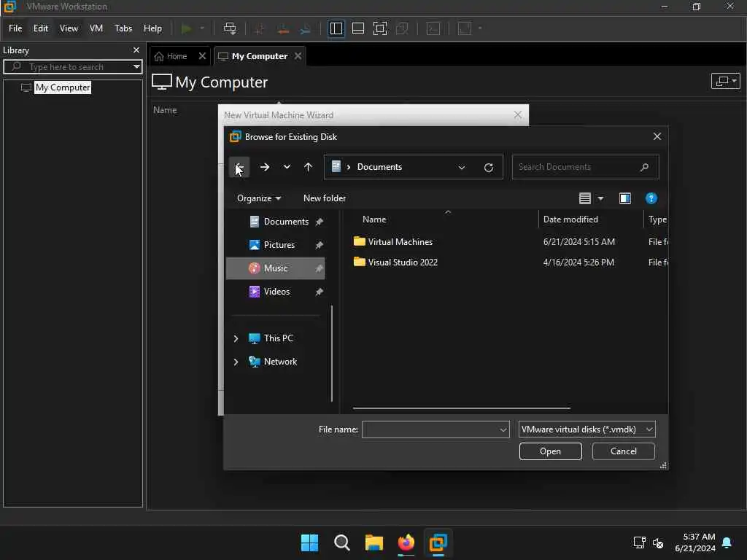
Task: Toggle the thumbnail bar view icon
Action: 357,28
